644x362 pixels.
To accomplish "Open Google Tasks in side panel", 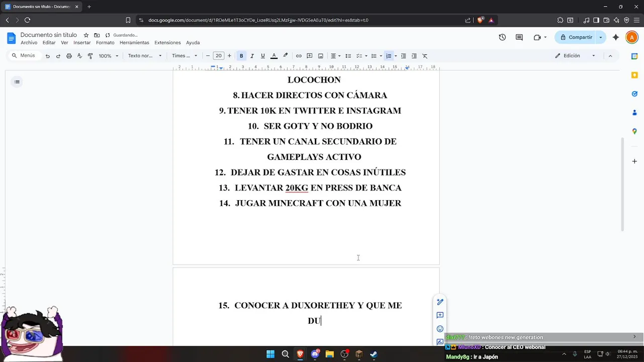I will tap(634, 94).
